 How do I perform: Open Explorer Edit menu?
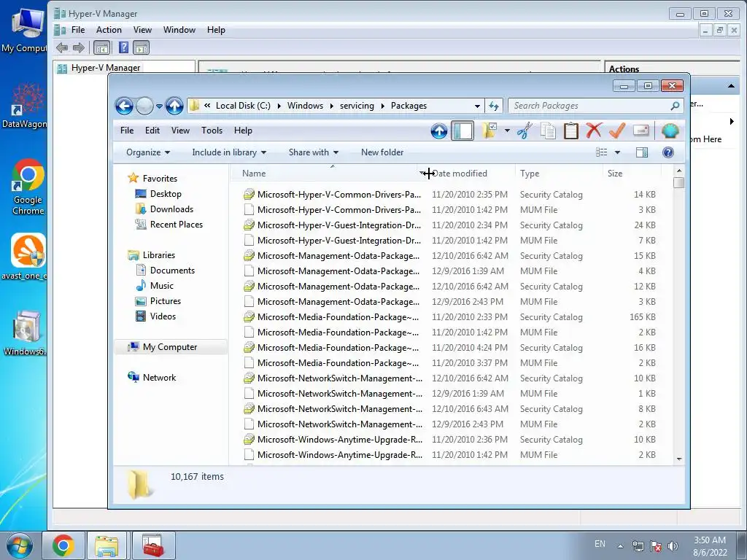(x=152, y=131)
